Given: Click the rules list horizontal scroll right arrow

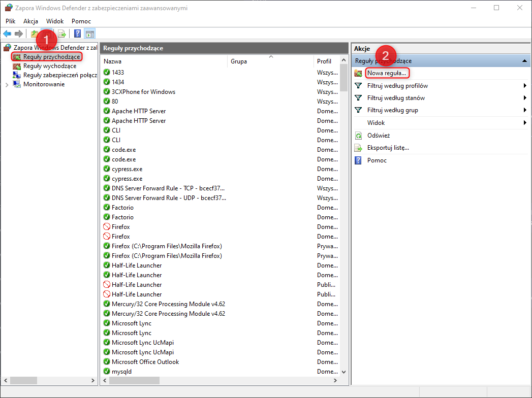Looking at the screenshot, I should pos(335,381).
